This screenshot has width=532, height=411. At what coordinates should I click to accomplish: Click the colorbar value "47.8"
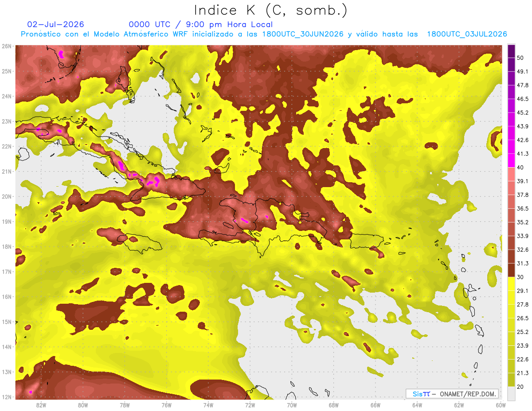523,85
